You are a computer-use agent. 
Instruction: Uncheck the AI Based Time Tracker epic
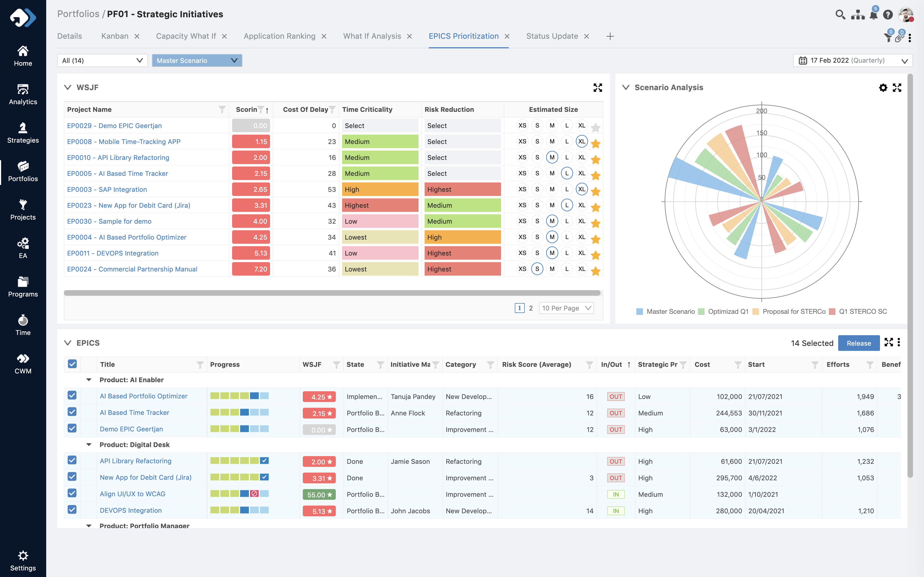coord(72,412)
